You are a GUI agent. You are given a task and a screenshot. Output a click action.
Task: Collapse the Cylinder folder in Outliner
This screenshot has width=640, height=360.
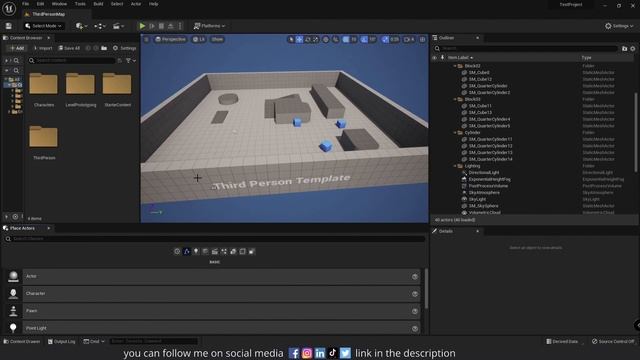pyautogui.click(x=455, y=133)
